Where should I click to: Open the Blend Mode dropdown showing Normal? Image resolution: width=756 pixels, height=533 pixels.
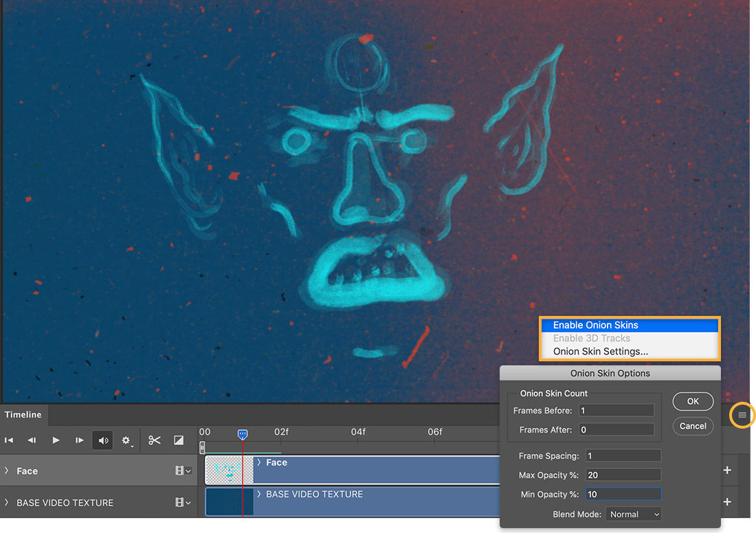[633, 514]
